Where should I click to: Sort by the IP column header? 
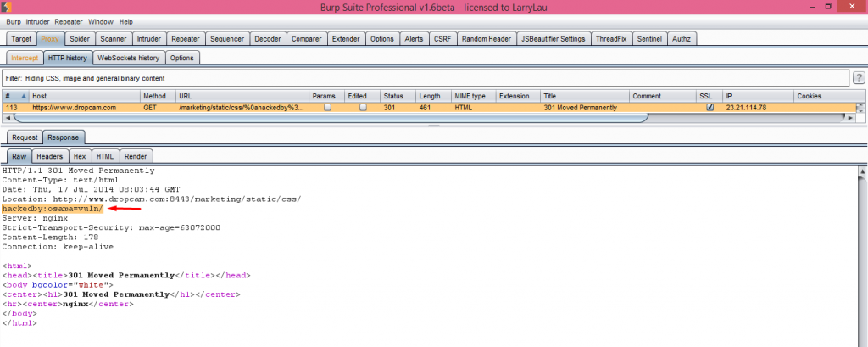(758, 97)
